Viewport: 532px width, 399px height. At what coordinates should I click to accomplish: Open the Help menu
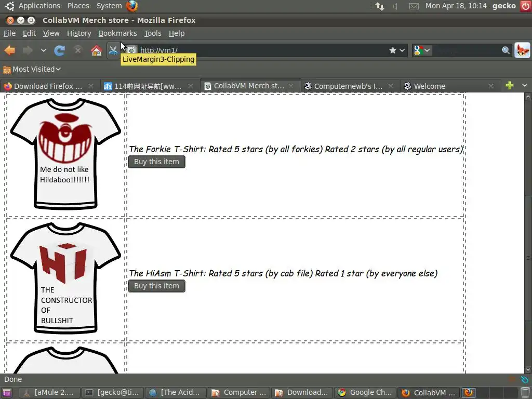pos(177,33)
